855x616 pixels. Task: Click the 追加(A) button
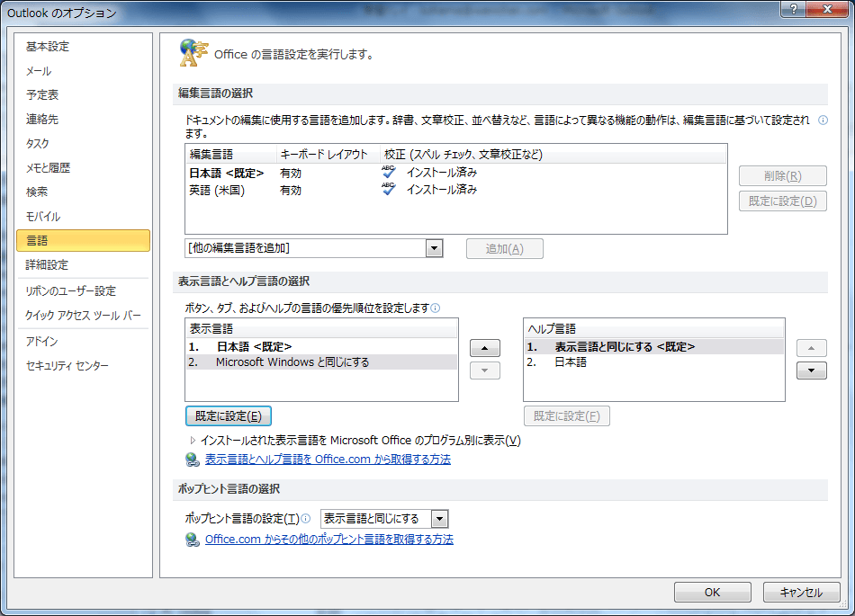pyautogui.click(x=504, y=249)
